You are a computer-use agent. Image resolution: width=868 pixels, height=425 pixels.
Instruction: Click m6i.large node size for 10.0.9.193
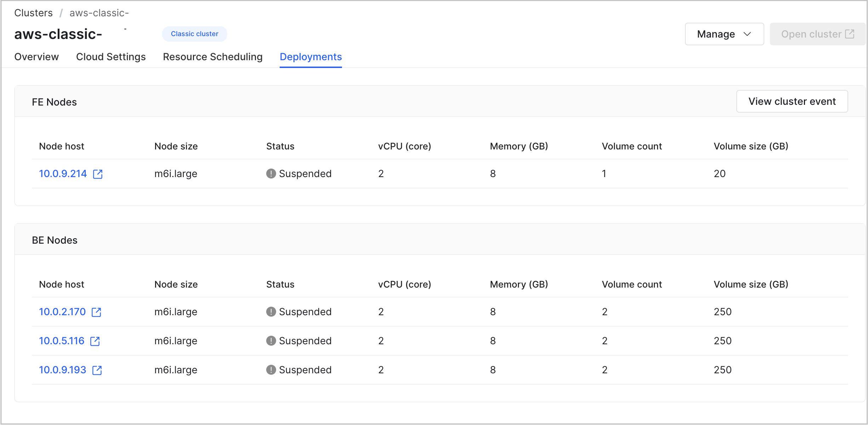point(176,370)
